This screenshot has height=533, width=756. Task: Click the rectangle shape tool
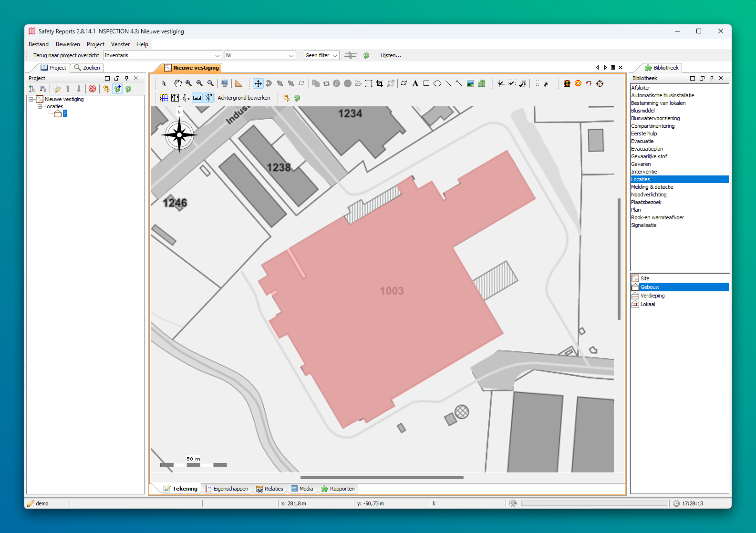pos(426,83)
